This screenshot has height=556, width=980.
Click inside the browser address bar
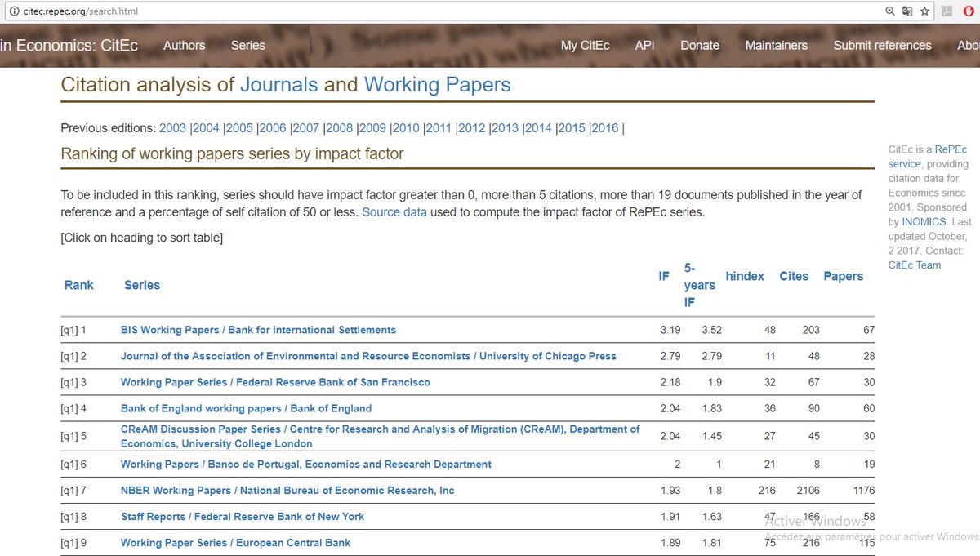pyautogui.click(x=327, y=11)
